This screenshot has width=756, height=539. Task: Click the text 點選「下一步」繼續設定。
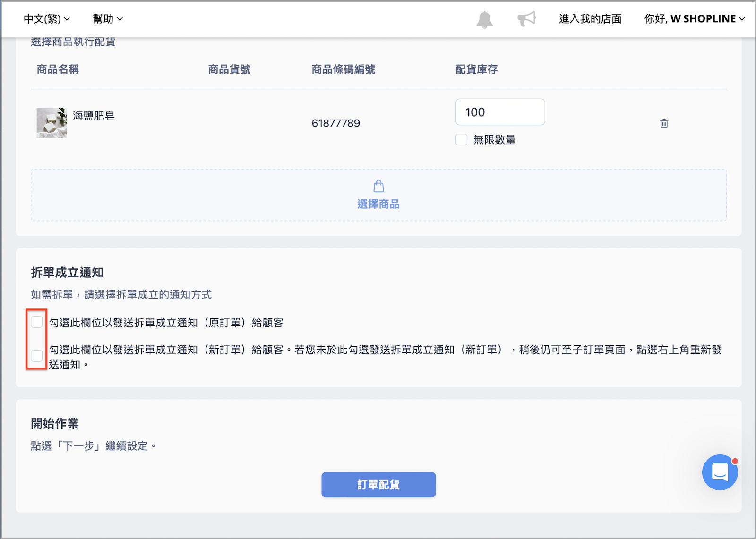point(94,446)
